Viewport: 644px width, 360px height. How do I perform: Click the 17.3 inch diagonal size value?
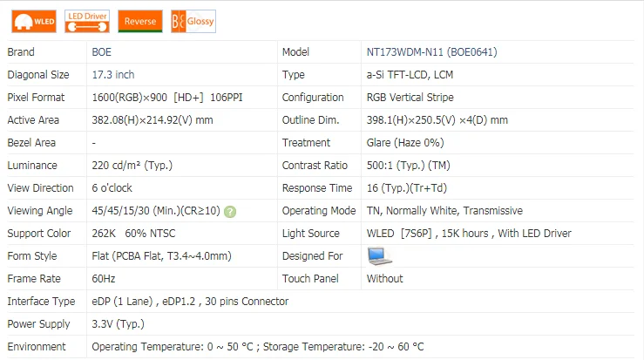click(x=113, y=75)
